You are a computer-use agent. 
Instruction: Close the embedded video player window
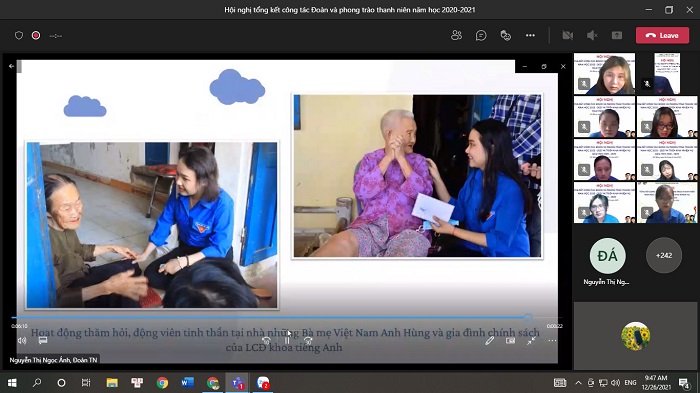[x=563, y=66]
